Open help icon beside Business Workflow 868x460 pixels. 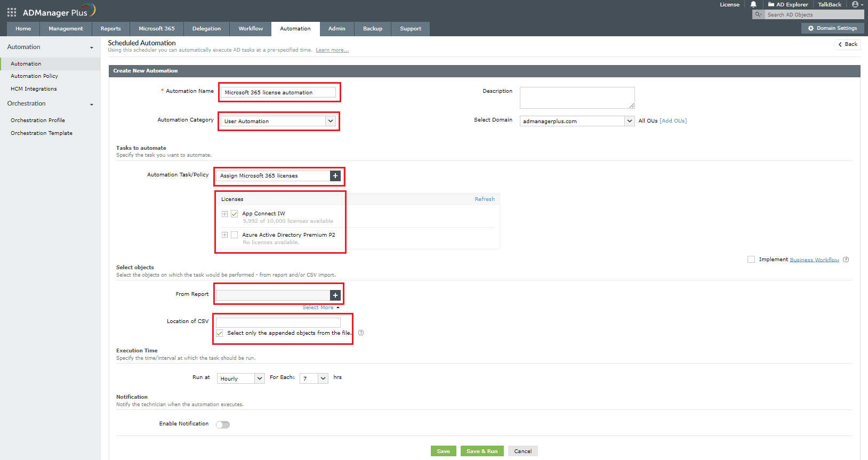pyautogui.click(x=846, y=260)
